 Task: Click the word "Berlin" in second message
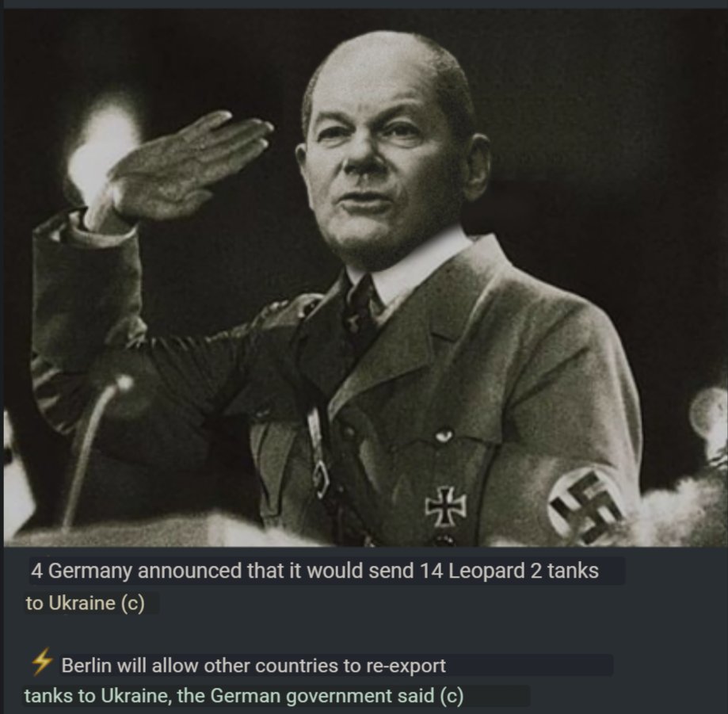[x=86, y=665]
